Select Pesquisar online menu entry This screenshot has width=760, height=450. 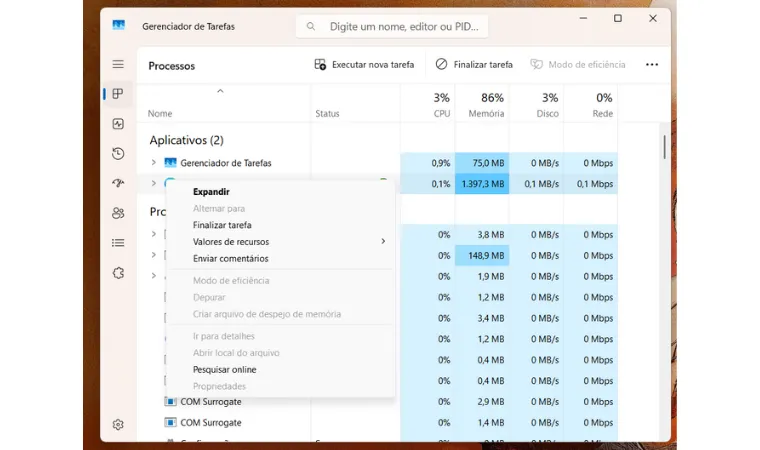(224, 370)
